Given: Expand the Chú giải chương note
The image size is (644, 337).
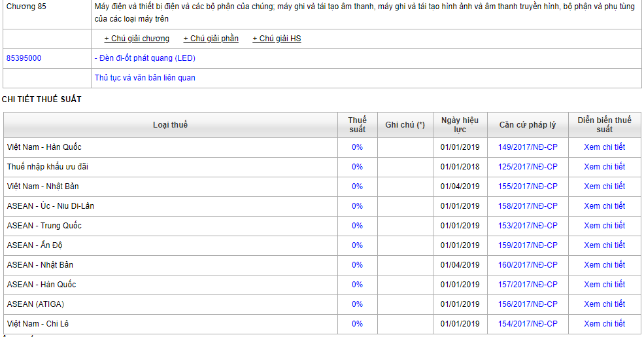Looking at the screenshot, I should point(137,39).
